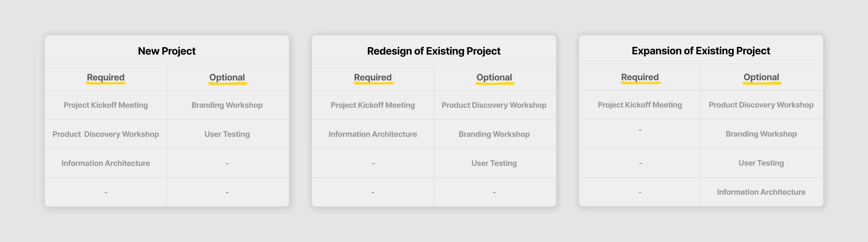868x242 pixels.
Task: Click Branding Workshop in New Project table
Action: [x=227, y=105]
